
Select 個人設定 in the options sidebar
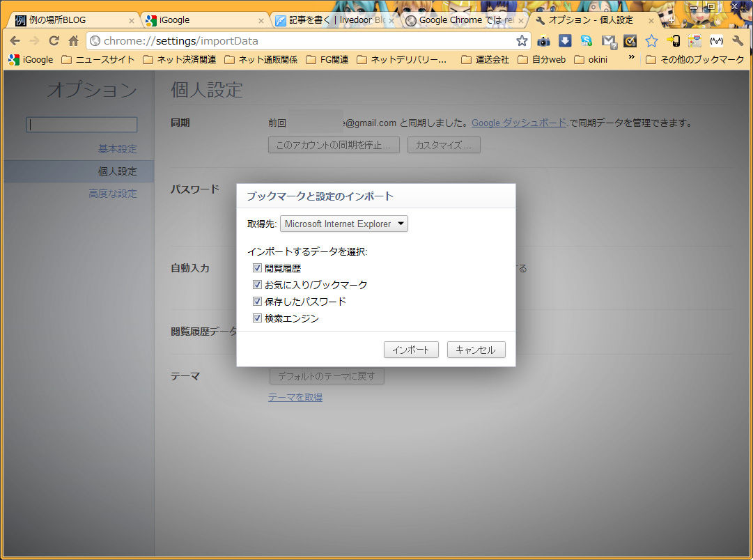(79, 171)
